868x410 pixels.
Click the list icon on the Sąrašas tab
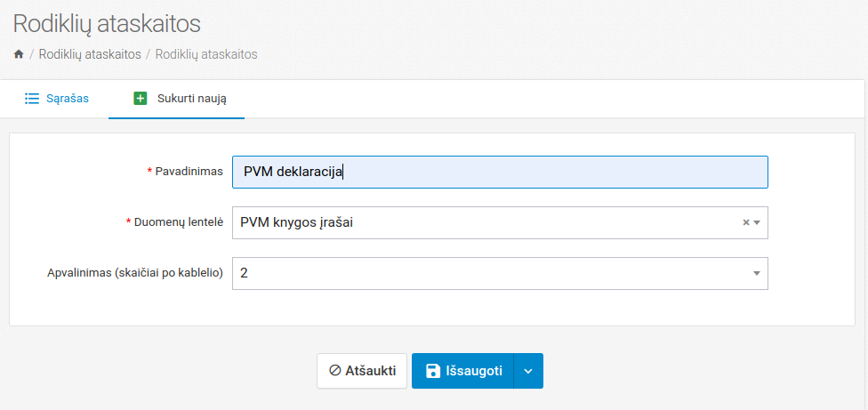tap(32, 99)
